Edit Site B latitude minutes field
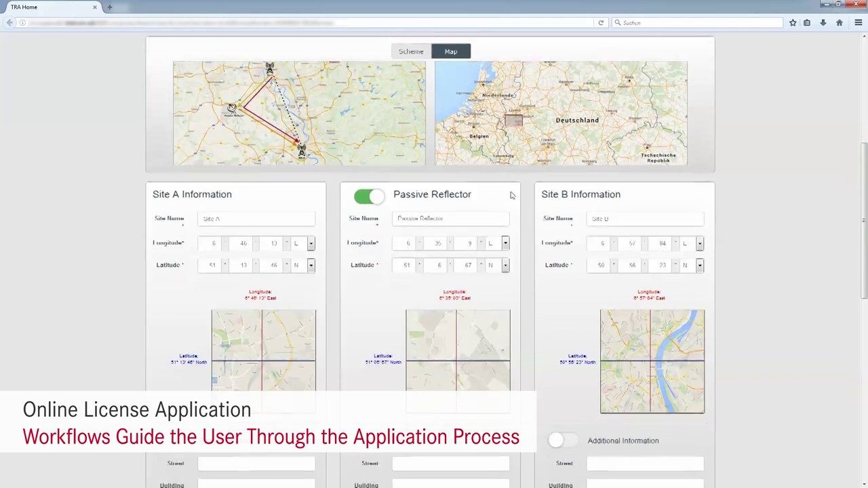Screen dimensions: 868x488 [631, 265]
